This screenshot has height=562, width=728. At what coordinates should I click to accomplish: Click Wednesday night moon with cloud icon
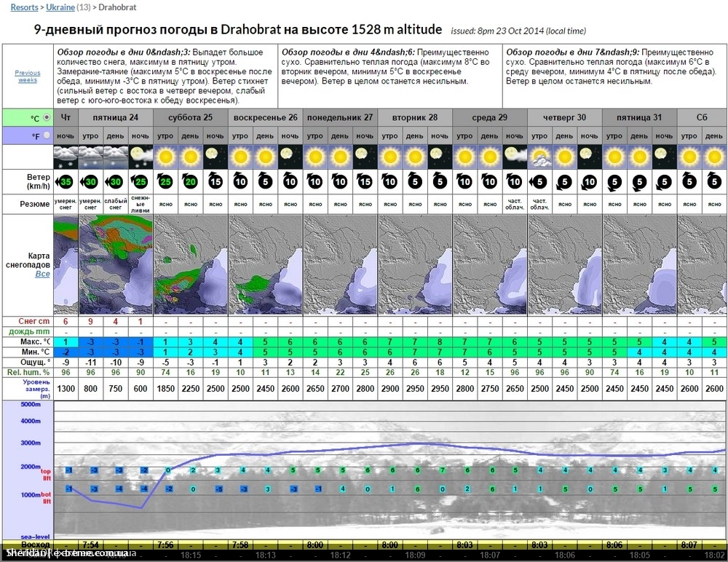(514, 156)
